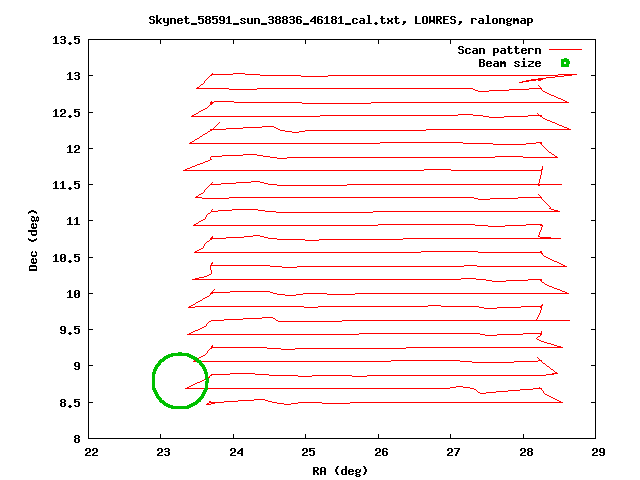Click the 12.5 tick label on Dec axis
Screen dimensions: 640x480
click(67, 113)
